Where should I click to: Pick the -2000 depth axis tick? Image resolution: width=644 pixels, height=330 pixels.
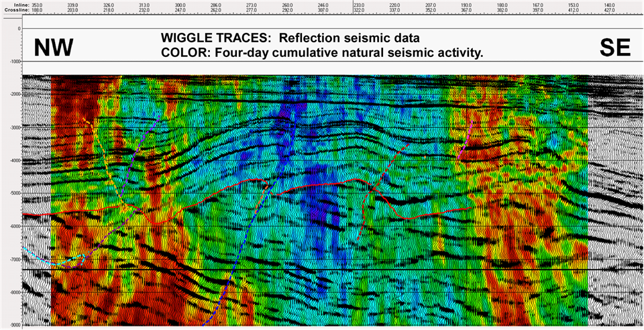12,95
